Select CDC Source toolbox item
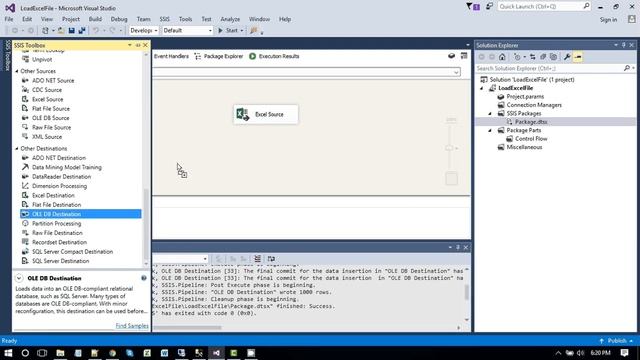Image resolution: width=640 pixels, height=360 pixels. [x=47, y=90]
